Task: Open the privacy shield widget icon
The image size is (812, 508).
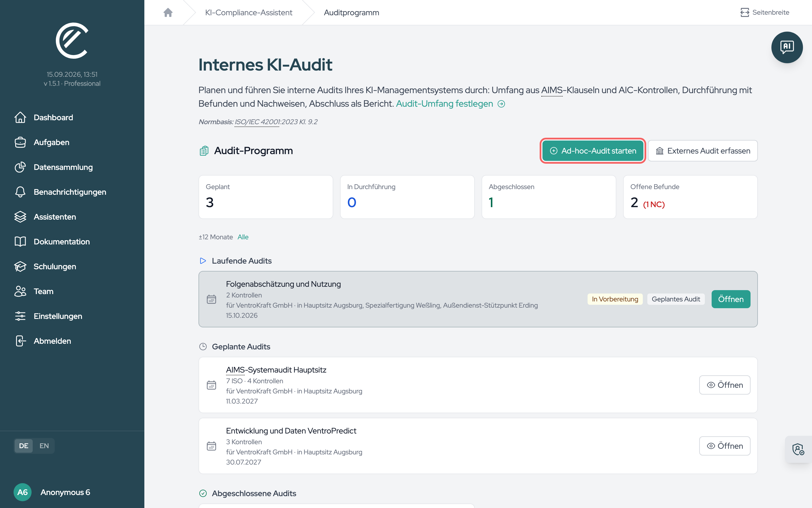Action: pos(798,449)
